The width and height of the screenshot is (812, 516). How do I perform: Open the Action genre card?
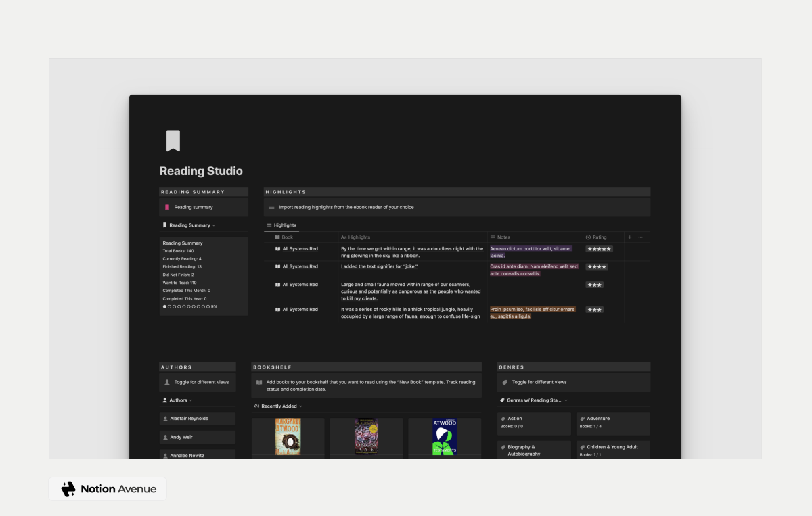pos(534,423)
